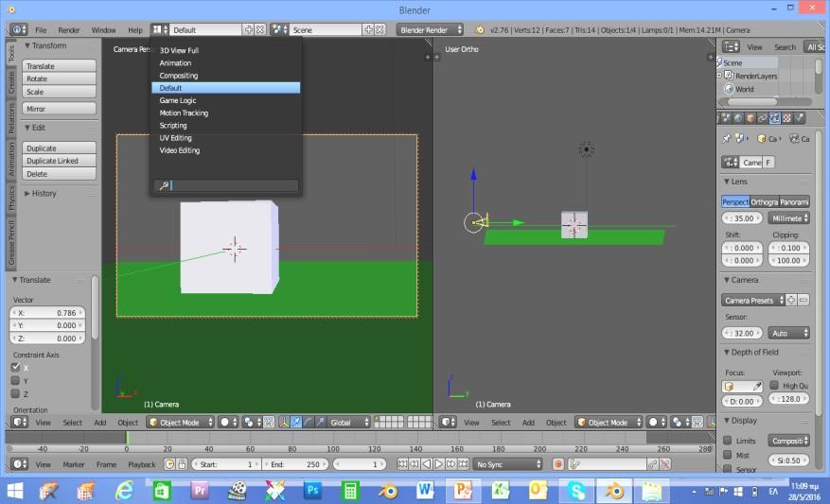Enable Z constraint axis checkbox
This screenshot has width=830, height=504.
point(16,394)
